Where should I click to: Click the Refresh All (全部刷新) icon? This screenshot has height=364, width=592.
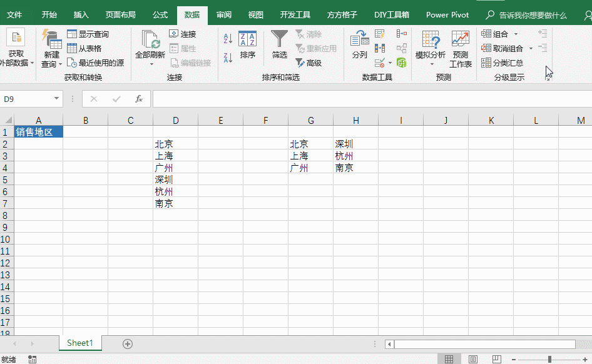[x=150, y=39]
